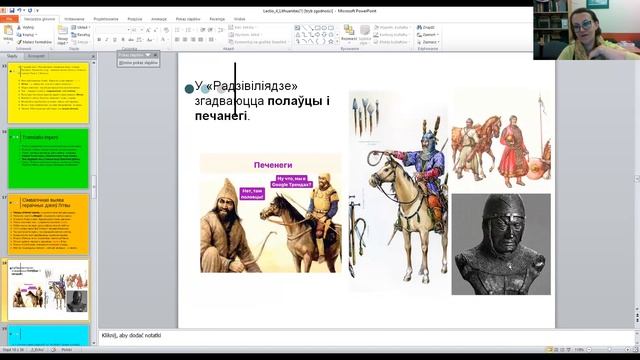This screenshot has height=360, width=640.
Task: Click the zoom slider in status bar
Action: tap(609, 349)
